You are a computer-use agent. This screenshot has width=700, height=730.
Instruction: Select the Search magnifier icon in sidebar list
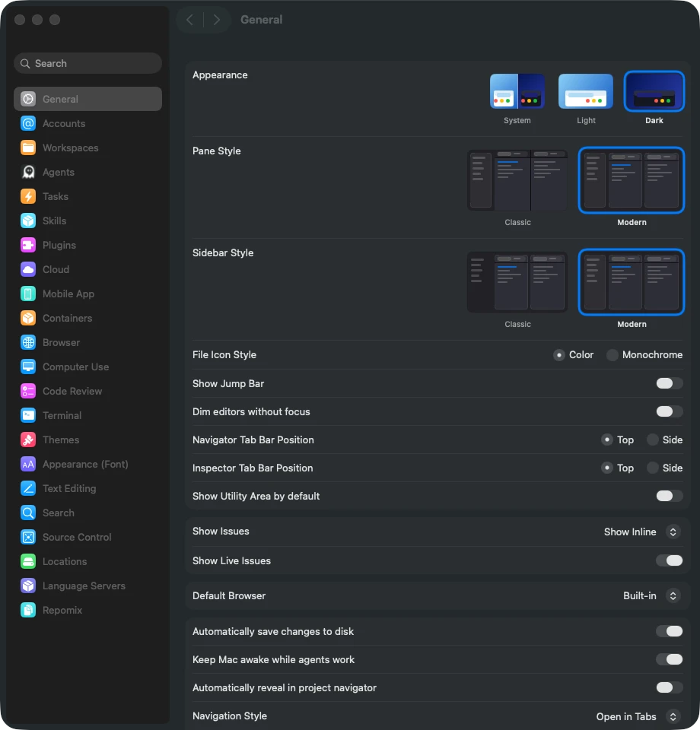pyautogui.click(x=28, y=513)
